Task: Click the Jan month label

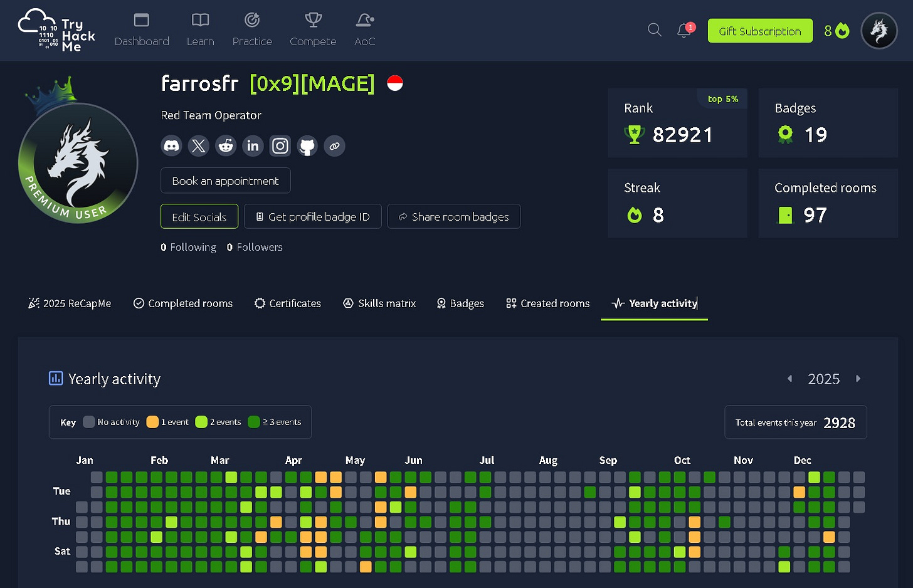Action: (85, 460)
